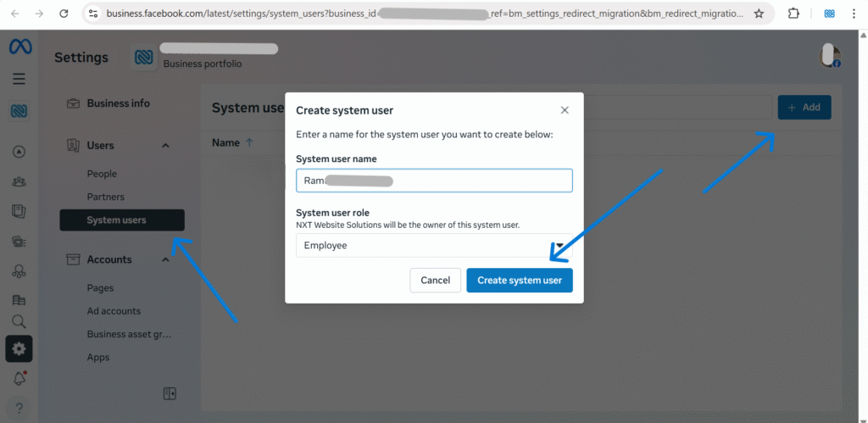
Task: Sort by the Name column arrow
Action: pos(248,143)
